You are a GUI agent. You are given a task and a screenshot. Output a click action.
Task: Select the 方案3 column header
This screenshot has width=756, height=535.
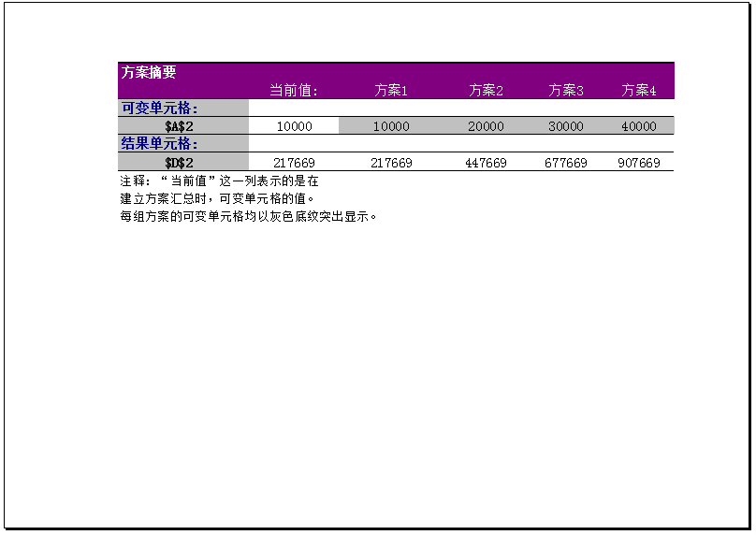(566, 90)
